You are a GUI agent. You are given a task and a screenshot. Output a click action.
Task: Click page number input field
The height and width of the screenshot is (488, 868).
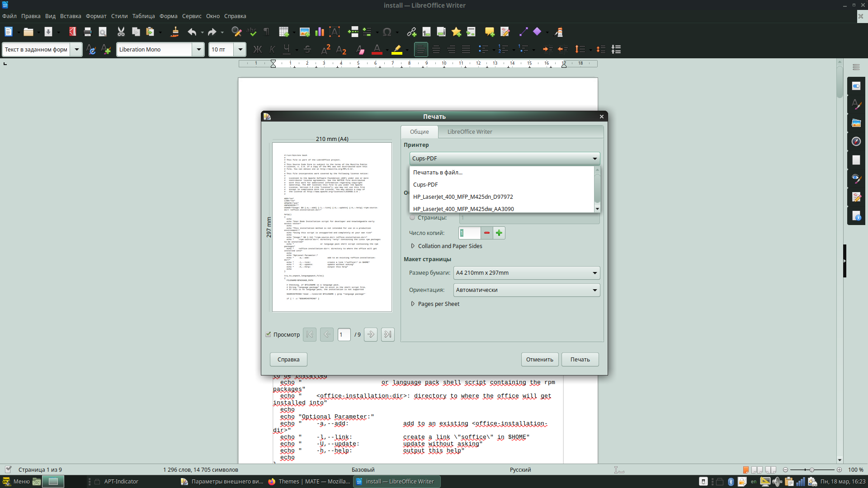pyautogui.click(x=344, y=334)
